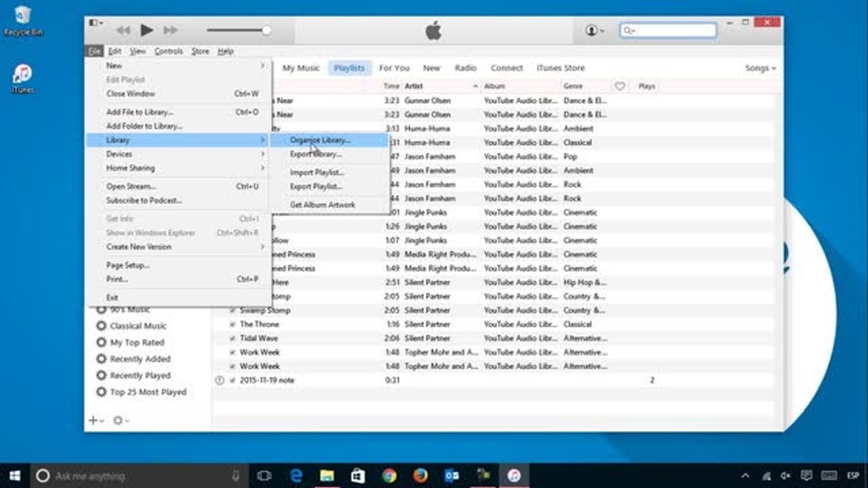This screenshot has height=488, width=868.
Task: Open Microsoft Edge from the taskbar
Action: click(x=296, y=476)
